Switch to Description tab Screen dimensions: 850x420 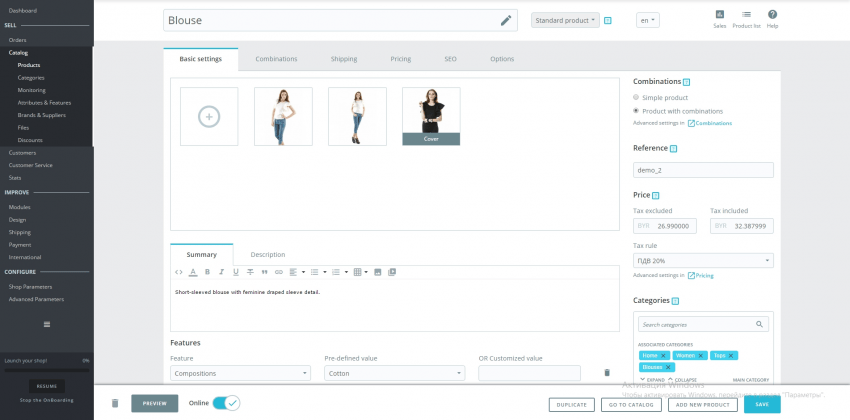coord(268,255)
